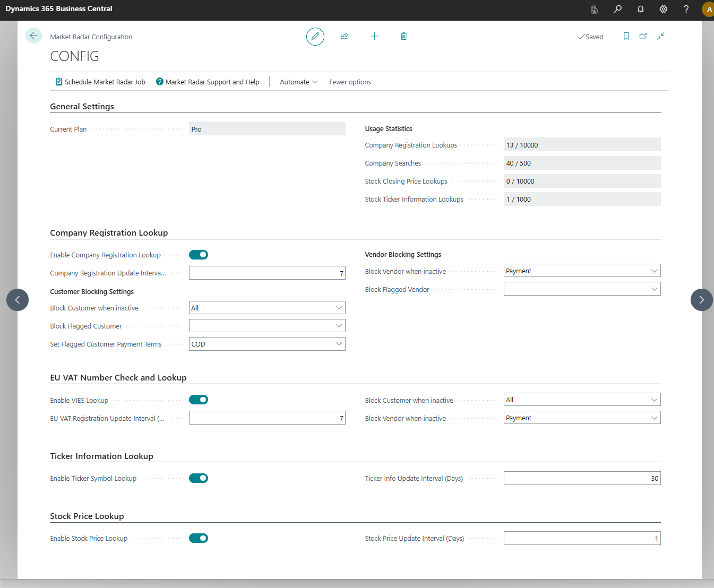Open page in new window icon
The height and width of the screenshot is (588, 714).
(x=643, y=36)
